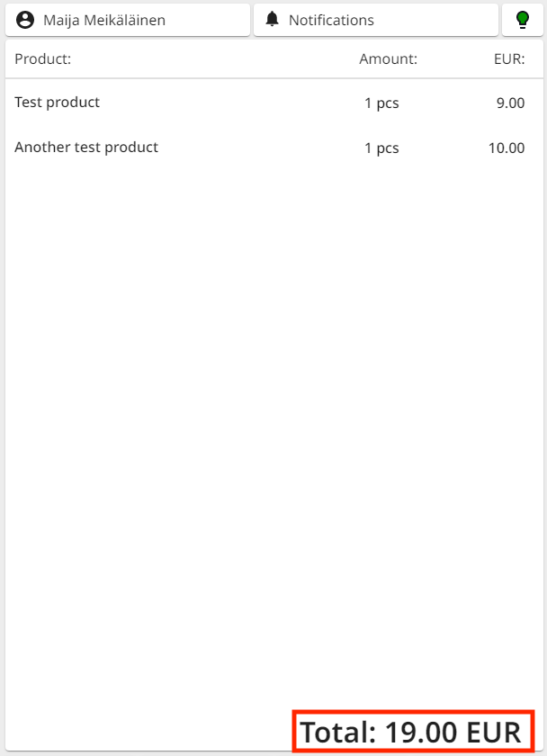This screenshot has height=756, width=547.
Task: Select the EUR column header
Action: (513, 58)
